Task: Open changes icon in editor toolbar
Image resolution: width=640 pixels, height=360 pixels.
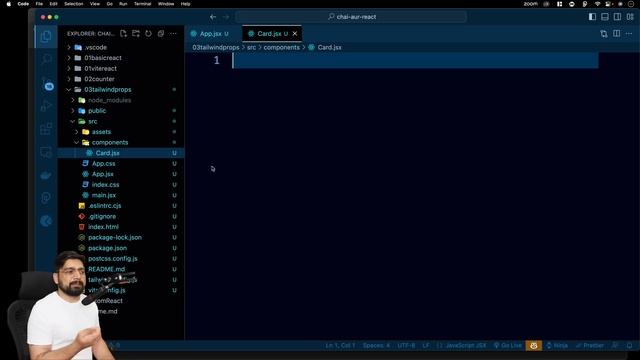Action: point(604,33)
